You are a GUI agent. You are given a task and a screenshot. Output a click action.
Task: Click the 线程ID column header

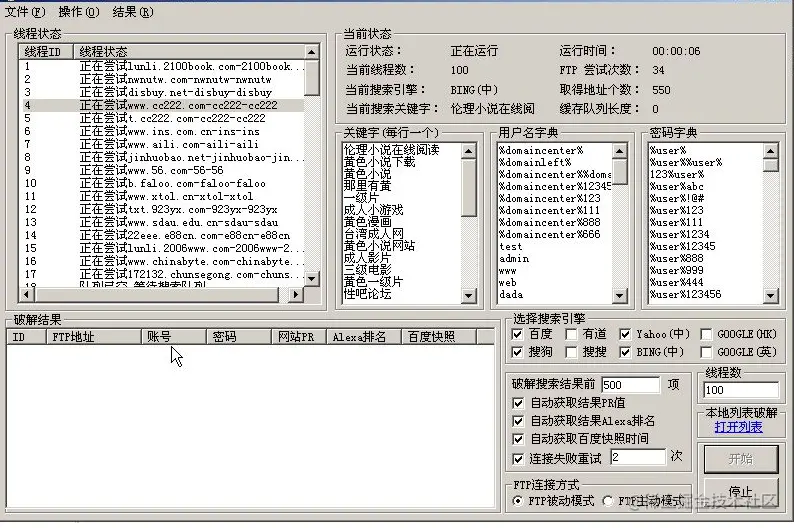pyautogui.click(x=47, y=52)
